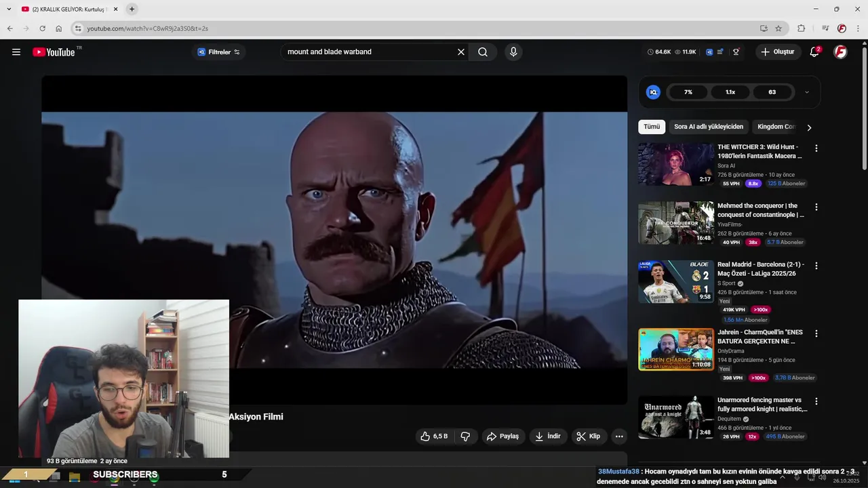868x488 pixels.
Task: Go to YouTube home via logo
Action: [54, 52]
